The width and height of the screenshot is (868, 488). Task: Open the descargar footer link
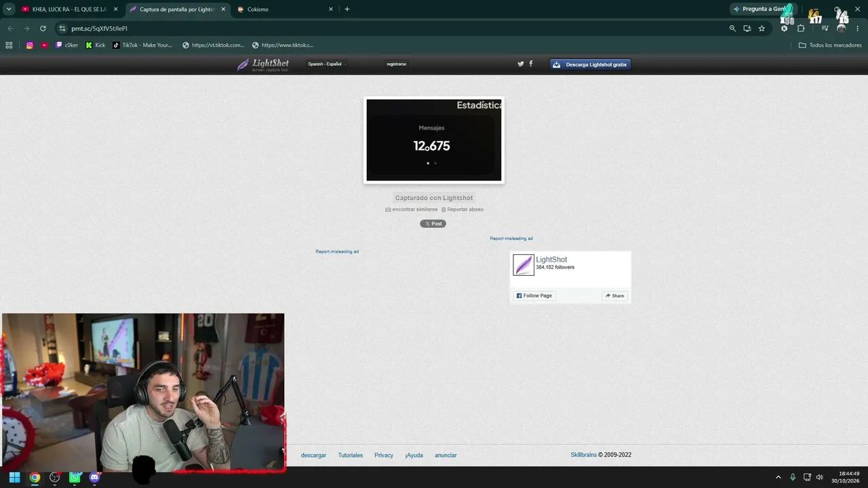[314, 455]
